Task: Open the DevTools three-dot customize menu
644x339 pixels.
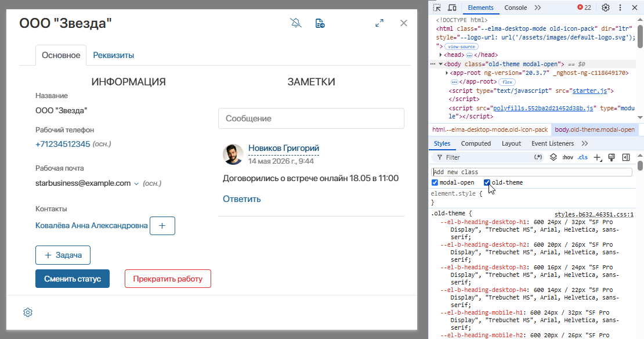Action: pyautogui.click(x=620, y=8)
